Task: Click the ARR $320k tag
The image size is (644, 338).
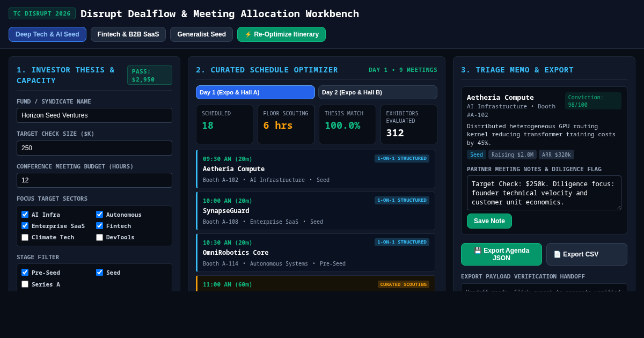Action: point(557,155)
